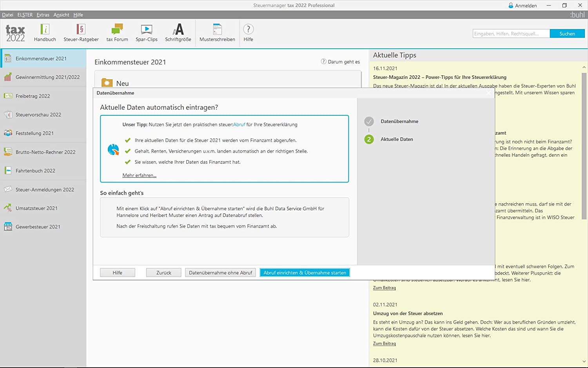Open Brutto-Netto-Rechner 2022 module
588x368 pixels.
pos(45,152)
